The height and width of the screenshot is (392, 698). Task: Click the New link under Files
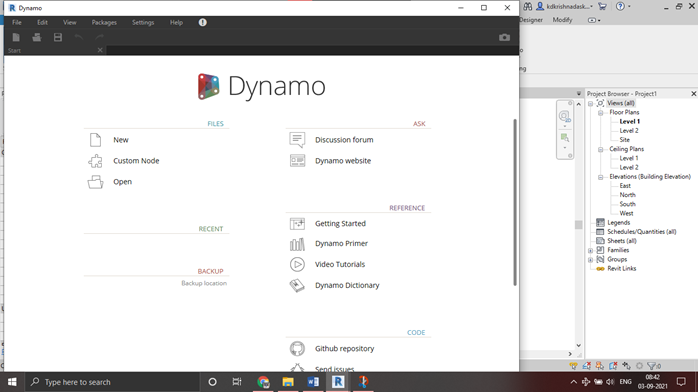[121, 140]
